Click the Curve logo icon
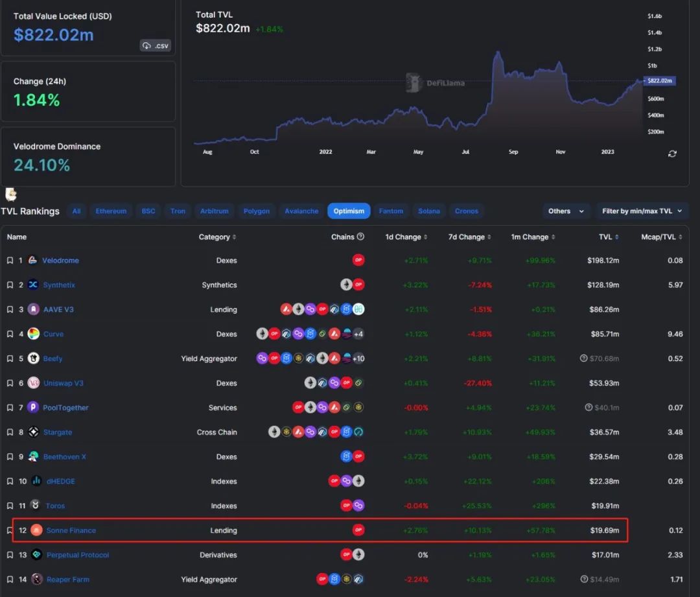The width and height of the screenshot is (700, 597). click(34, 334)
